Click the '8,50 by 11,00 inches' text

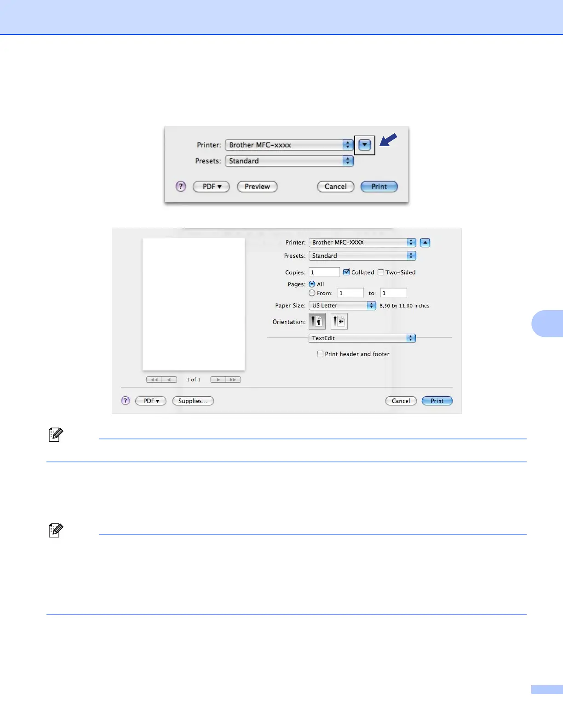pos(404,306)
